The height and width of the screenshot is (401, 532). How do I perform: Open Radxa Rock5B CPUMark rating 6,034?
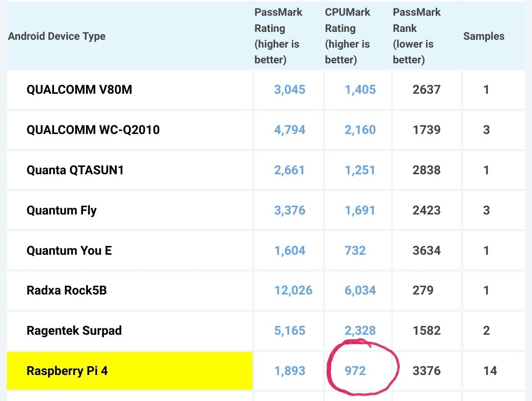[360, 291]
